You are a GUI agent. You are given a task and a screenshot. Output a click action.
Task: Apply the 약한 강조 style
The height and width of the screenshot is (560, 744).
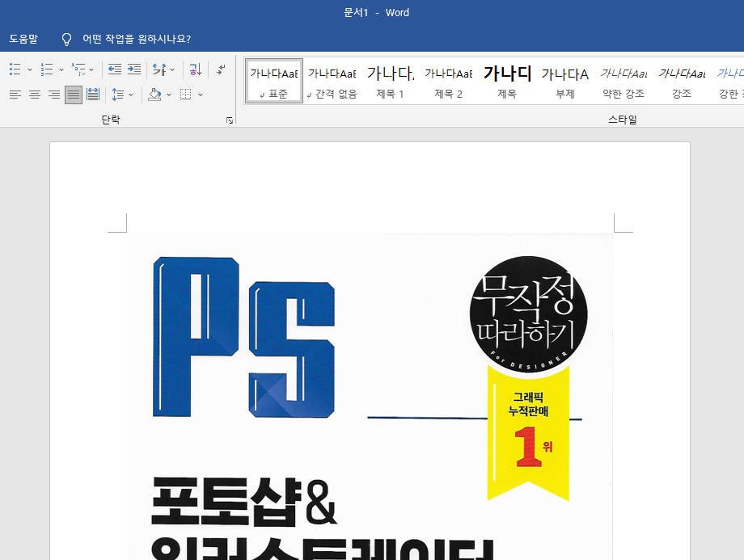pyautogui.click(x=624, y=81)
